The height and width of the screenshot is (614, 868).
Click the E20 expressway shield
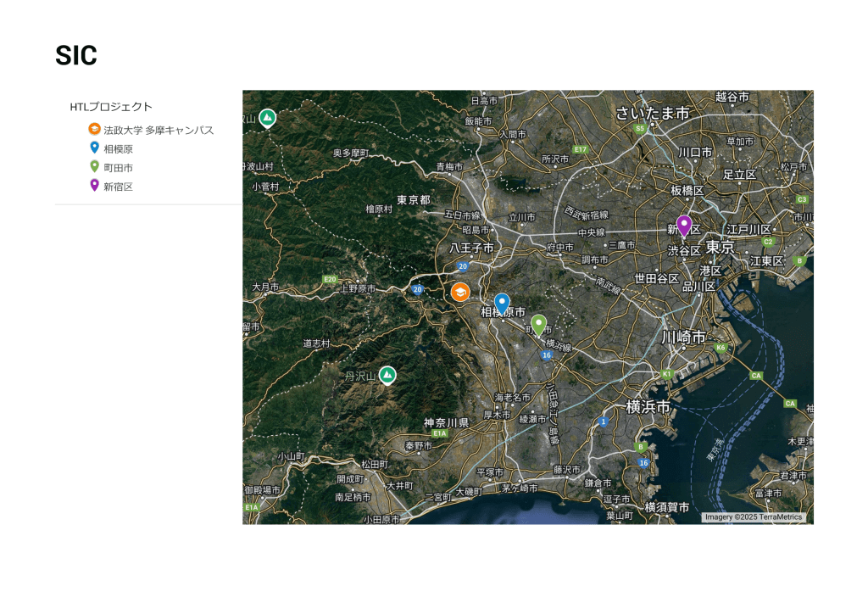click(330, 279)
